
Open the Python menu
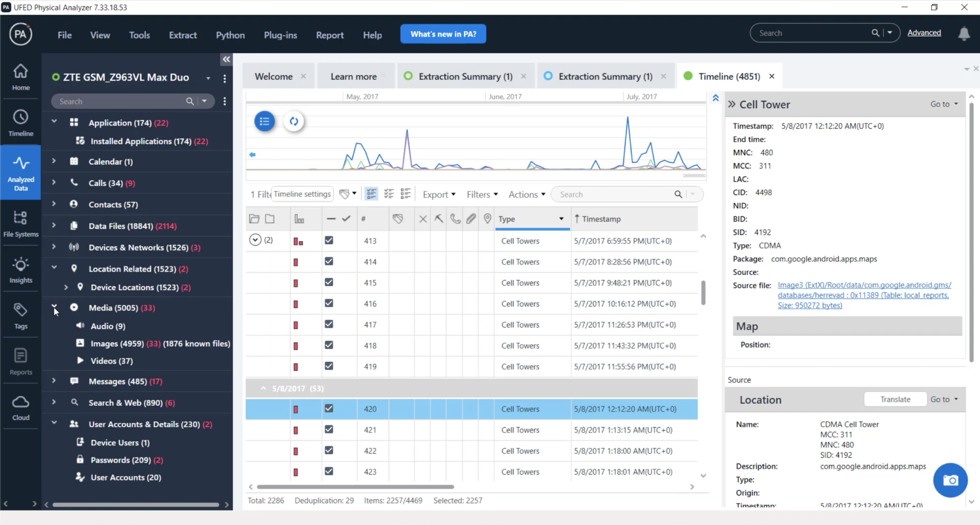click(230, 34)
